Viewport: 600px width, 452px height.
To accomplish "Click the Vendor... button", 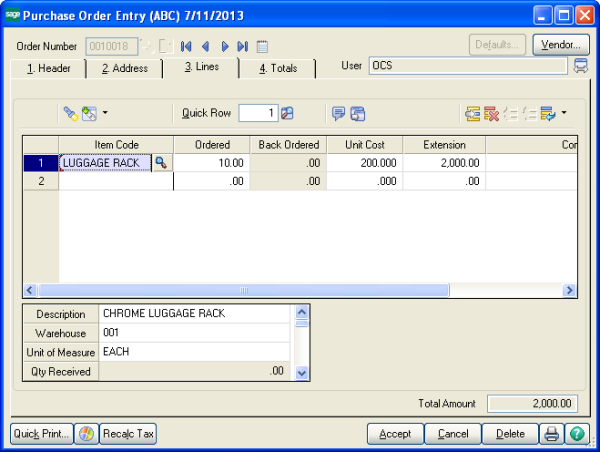I will click(x=560, y=45).
